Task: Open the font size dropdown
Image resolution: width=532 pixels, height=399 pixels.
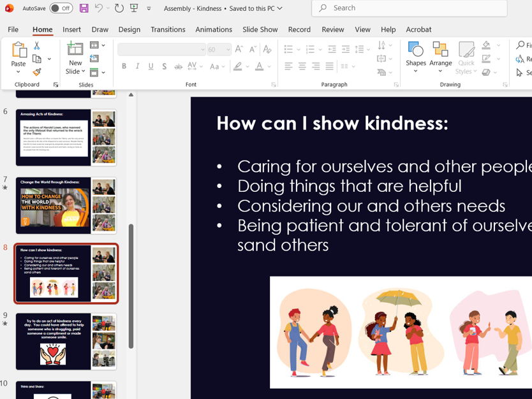Action: click(227, 48)
